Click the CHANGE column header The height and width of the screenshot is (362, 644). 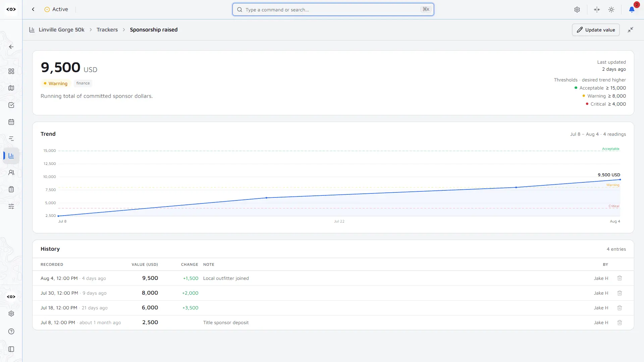[x=190, y=264]
